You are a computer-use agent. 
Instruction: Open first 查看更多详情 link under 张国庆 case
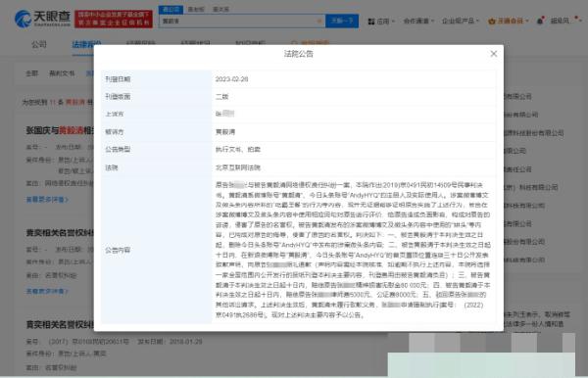47,200
